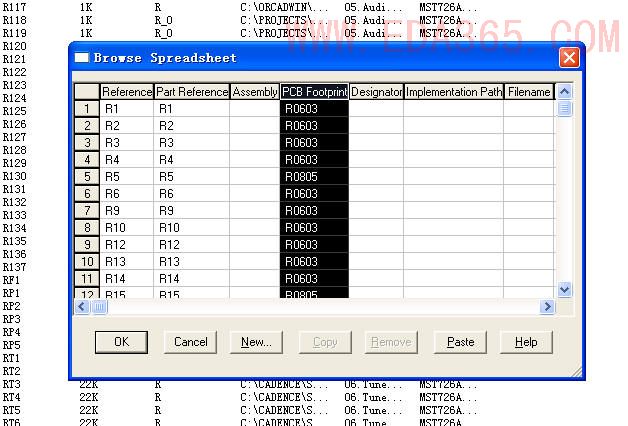
Task: Confirm with the OK button
Action: (x=121, y=342)
